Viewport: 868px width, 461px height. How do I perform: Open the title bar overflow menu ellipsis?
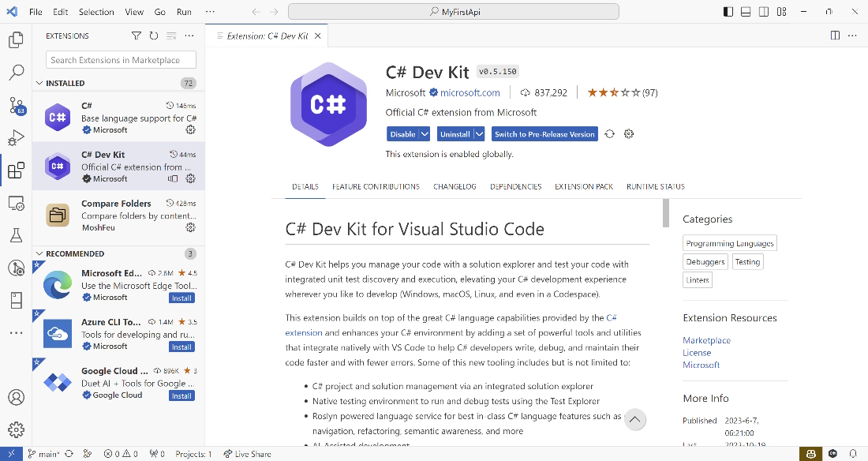(210, 12)
